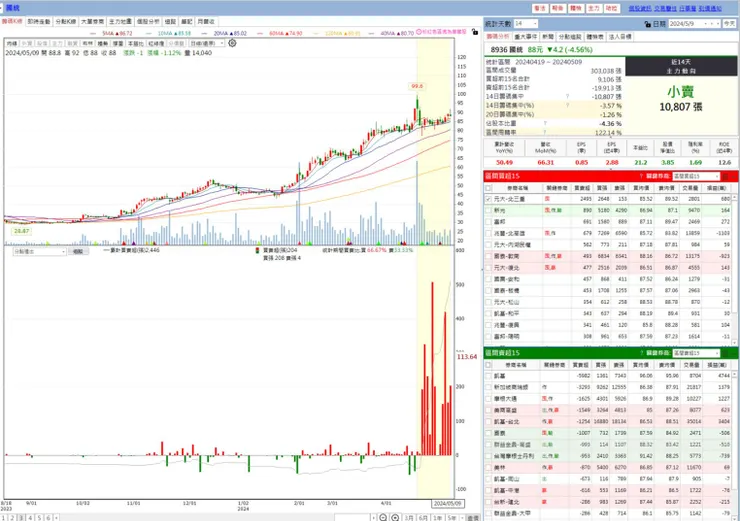Click the bottom toolbar input box
740x521 pixels.
[352, 518]
